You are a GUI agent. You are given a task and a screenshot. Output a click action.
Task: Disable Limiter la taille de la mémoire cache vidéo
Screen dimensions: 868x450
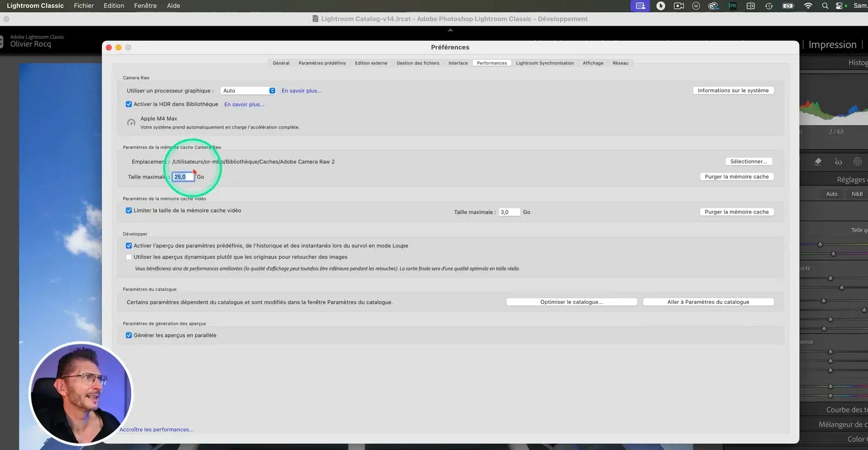[129, 211]
